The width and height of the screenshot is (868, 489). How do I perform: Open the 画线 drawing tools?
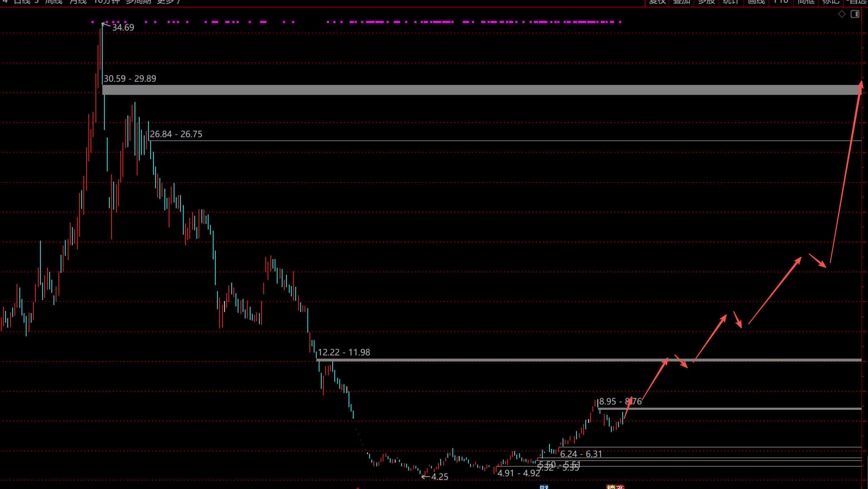(x=756, y=2)
